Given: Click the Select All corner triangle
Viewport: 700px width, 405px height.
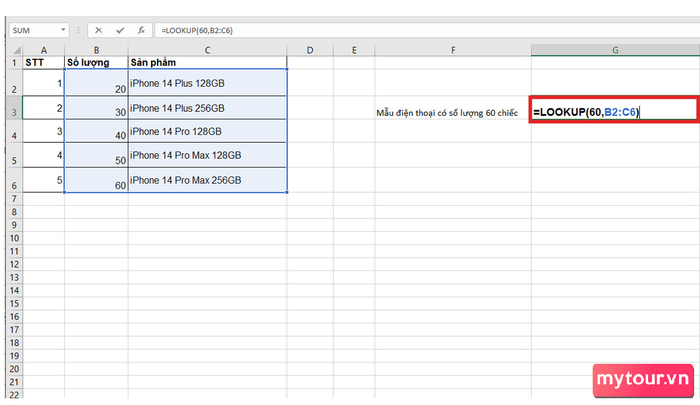Looking at the screenshot, I should click(16, 50).
